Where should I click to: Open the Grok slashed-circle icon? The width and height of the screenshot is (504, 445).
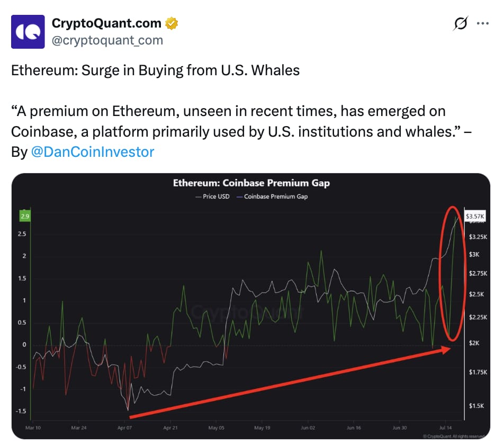460,23
